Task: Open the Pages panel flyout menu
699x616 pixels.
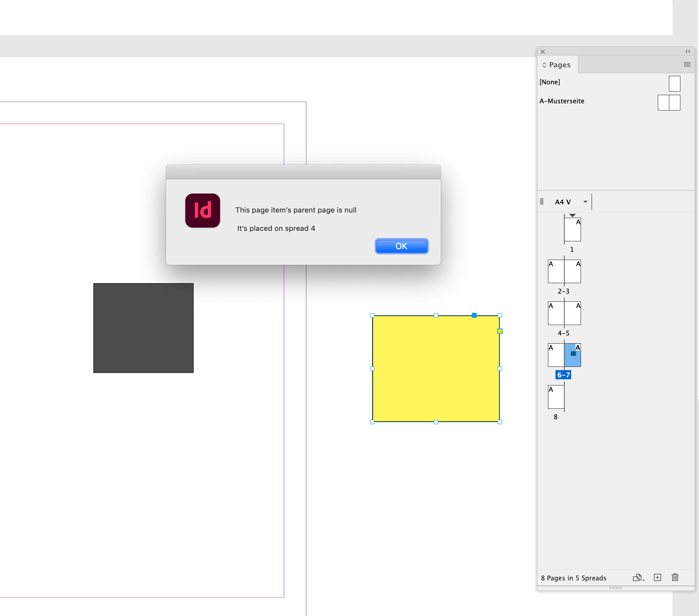Action: pyautogui.click(x=687, y=65)
